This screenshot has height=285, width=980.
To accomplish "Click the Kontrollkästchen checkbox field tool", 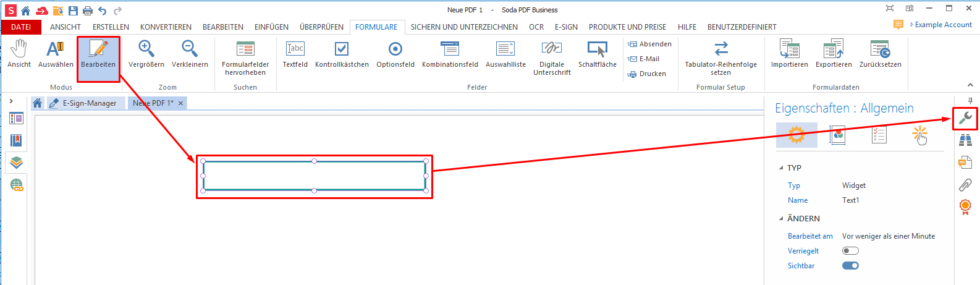I will [x=342, y=54].
